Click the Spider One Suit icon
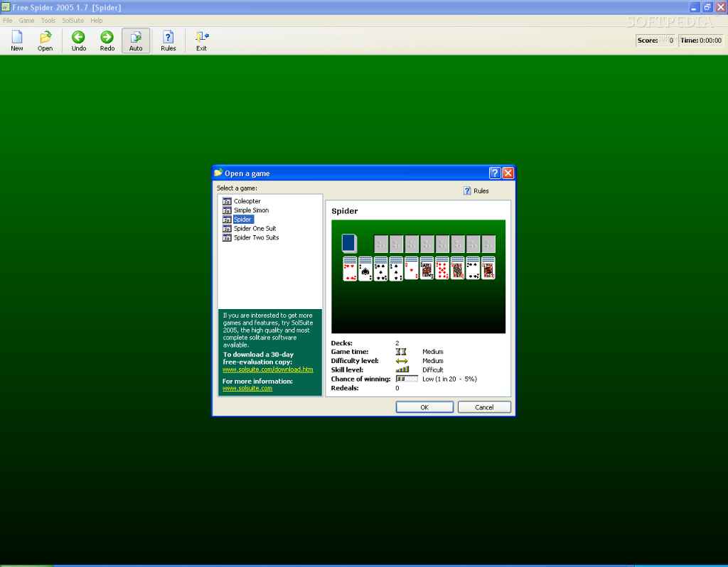This screenshot has width=728, height=567. (x=227, y=228)
